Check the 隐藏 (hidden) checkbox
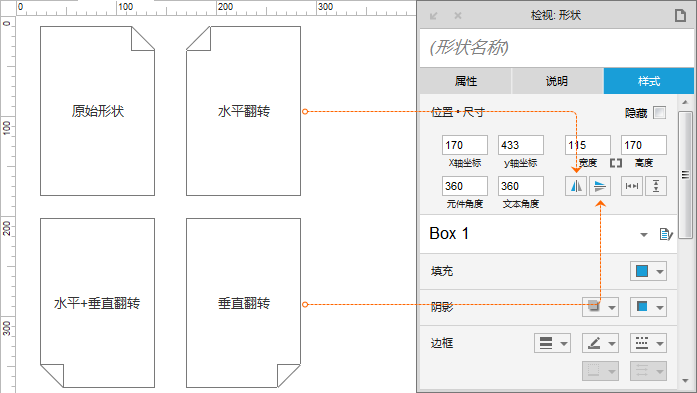The width and height of the screenshot is (697, 393). click(x=660, y=113)
